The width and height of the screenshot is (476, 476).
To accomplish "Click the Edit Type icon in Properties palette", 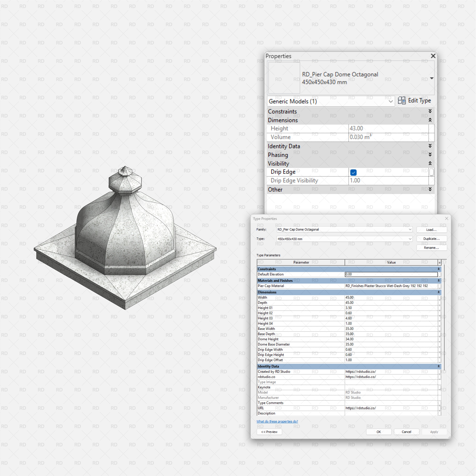I will tap(402, 101).
